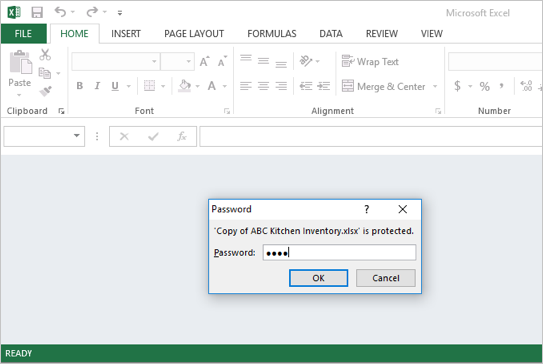Image resolution: width=543 pixels, height=364 pixels.
Task: Toggle Italic formatting
Action: pyautogui.click(x=97, y=86)
